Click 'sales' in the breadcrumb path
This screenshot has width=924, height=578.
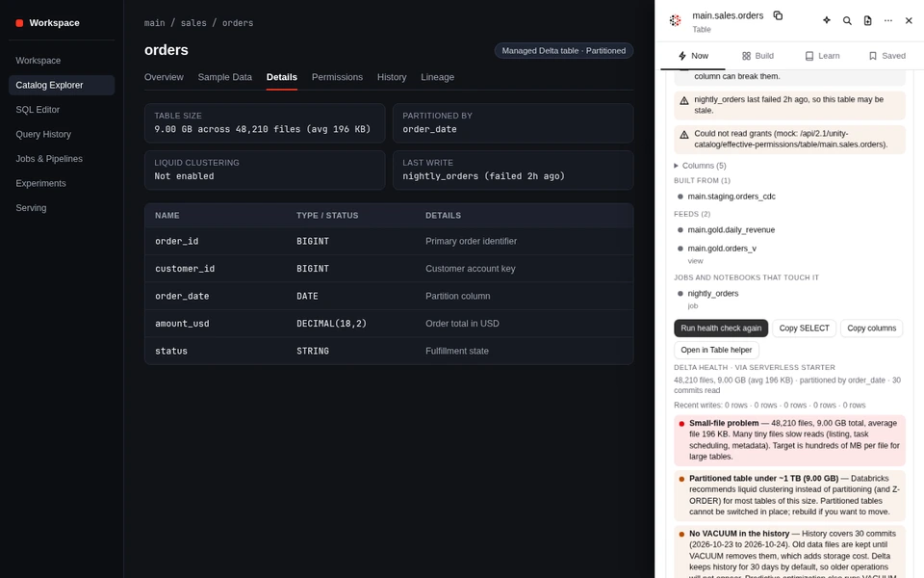pos(193,23)
